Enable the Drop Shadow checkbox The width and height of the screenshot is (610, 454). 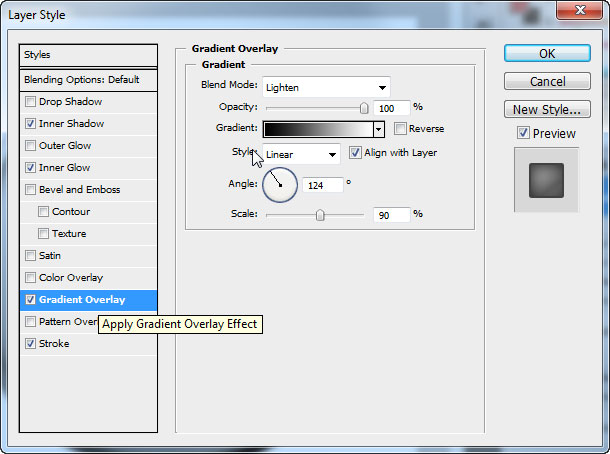point(31,102)
